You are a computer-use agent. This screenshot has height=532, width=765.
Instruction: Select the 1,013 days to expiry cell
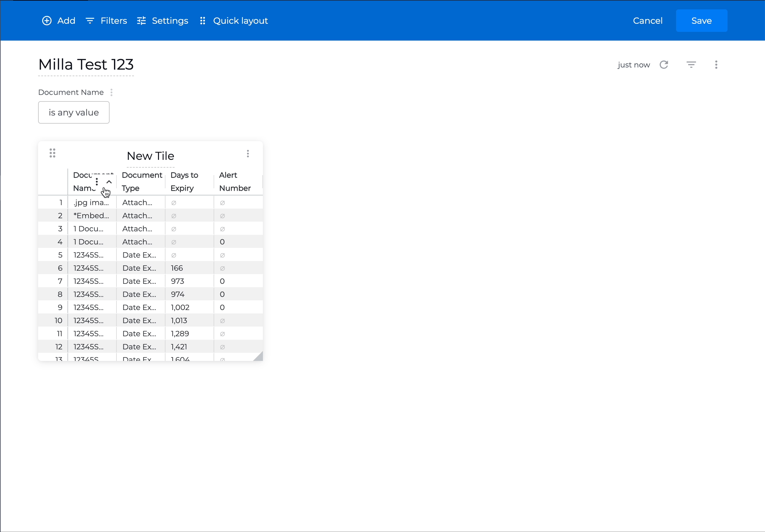(189, 320)
